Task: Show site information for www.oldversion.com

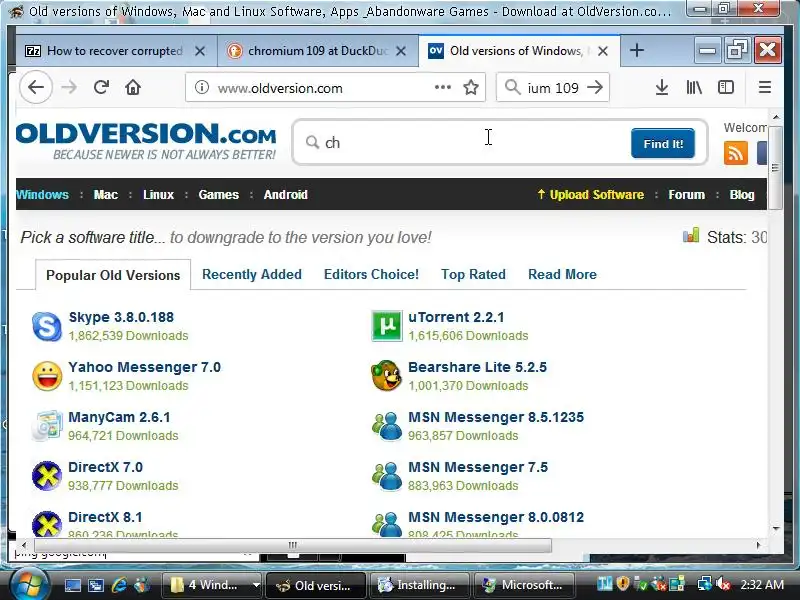Action: click(202, 88)
